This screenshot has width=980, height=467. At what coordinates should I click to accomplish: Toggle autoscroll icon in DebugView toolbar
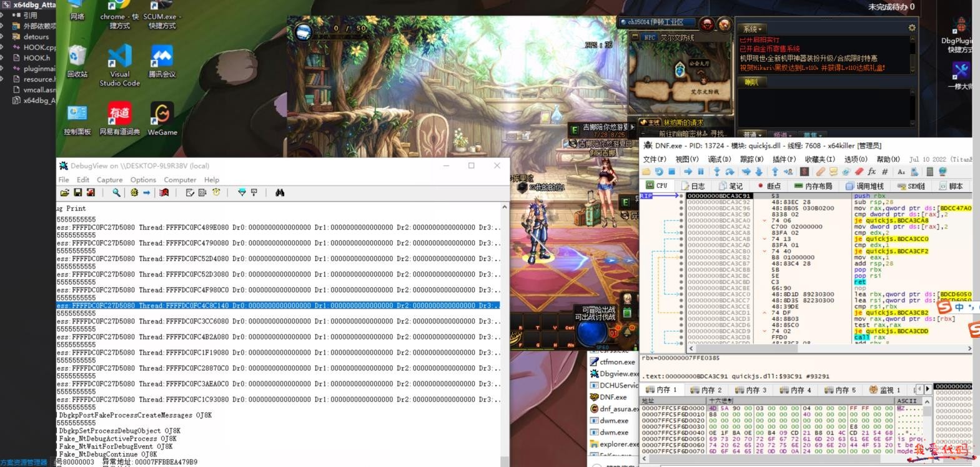[x=202, y=193]
